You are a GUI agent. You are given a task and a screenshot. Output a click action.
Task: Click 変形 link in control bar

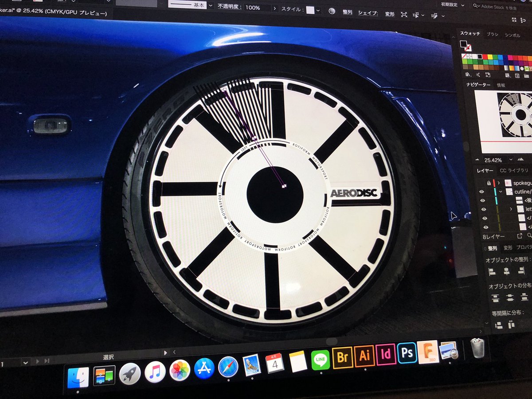click(390, 14)
